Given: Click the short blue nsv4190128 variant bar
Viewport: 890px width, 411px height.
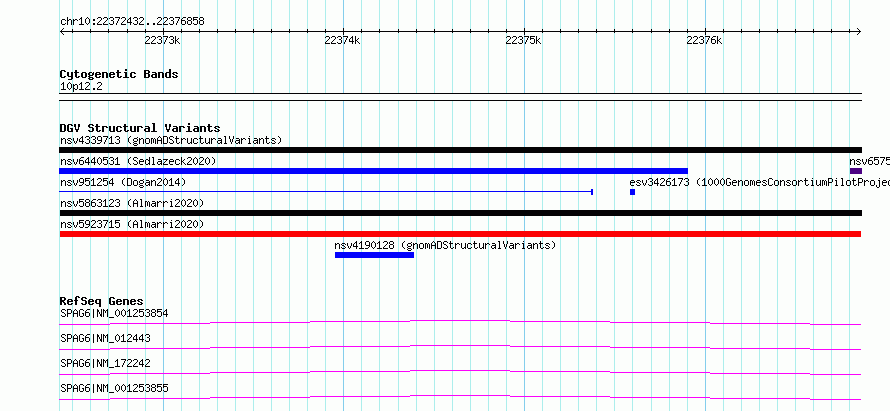Looking at the screenshot, I should pos(374,255).
